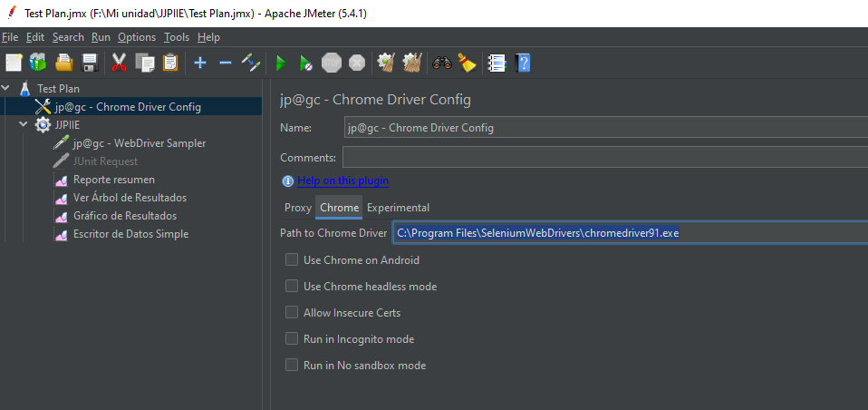Viewport: 868px width, 410px height.
Task: Click the Clear All results icon
Action: click(x=412, y=63)
